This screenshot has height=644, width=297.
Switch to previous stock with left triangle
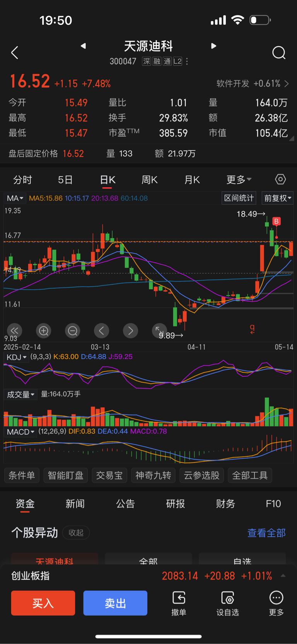(x=83, y=46)
